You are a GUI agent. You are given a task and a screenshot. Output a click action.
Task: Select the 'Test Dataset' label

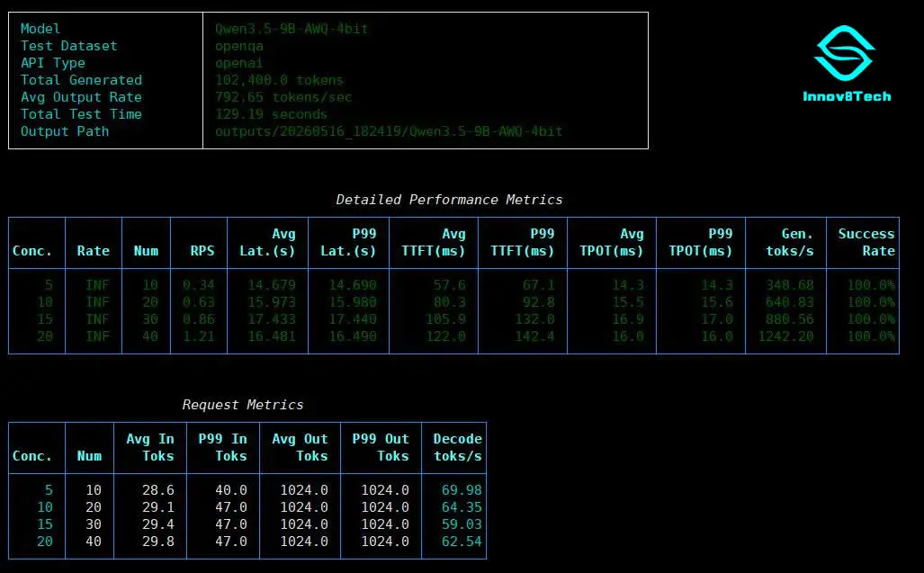coord(69,46)
